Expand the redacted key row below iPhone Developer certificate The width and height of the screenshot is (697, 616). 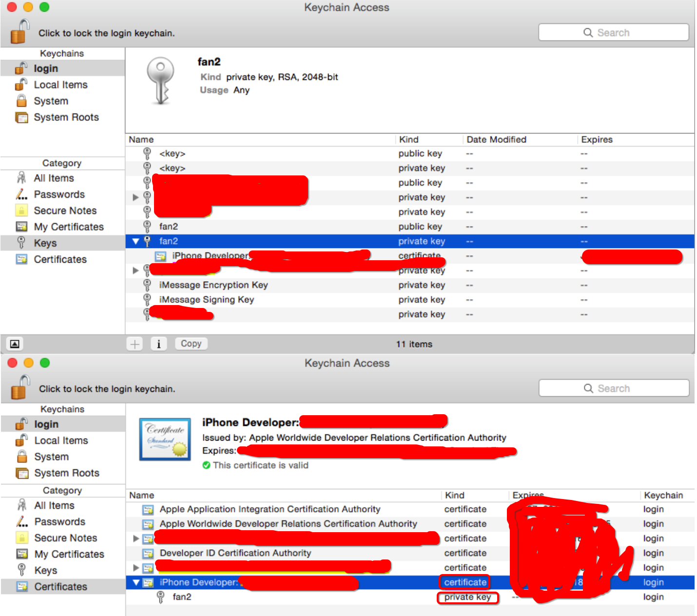[x=136, y=270]
